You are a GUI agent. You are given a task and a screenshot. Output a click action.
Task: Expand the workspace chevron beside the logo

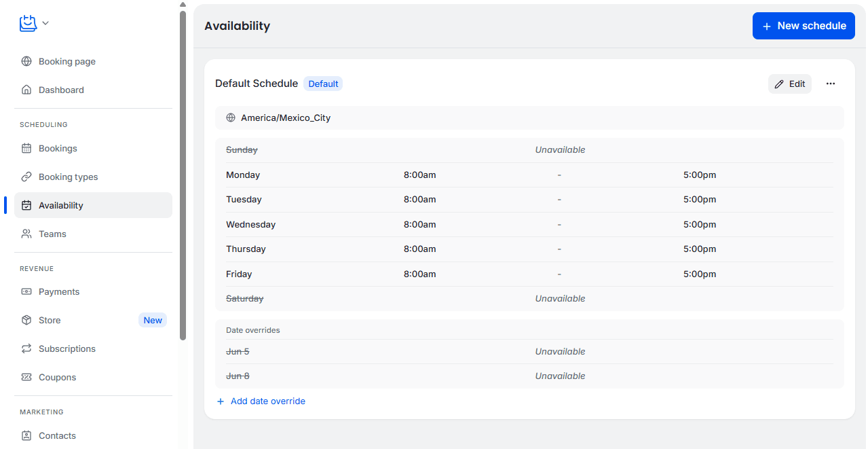(x=45, y=23)
